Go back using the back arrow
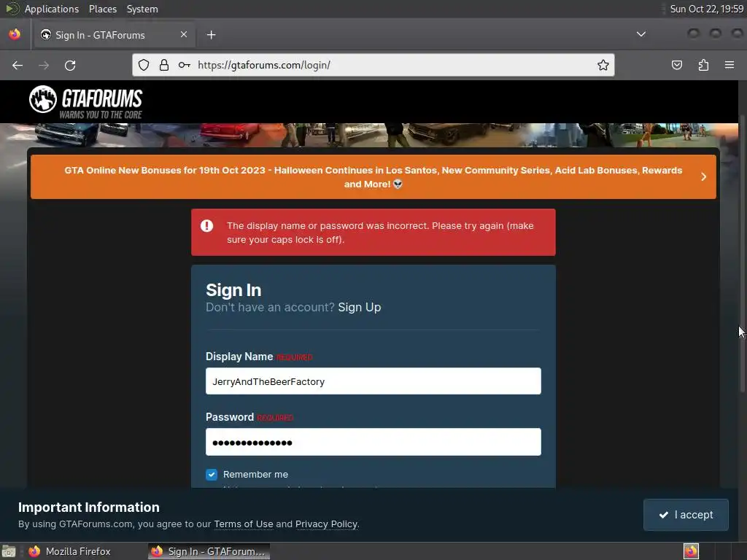This screenshot has width=747, height=560. (18, 65)
